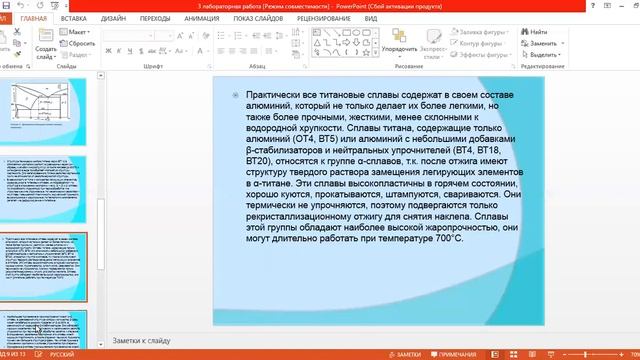Toggle strikethrough abc formatting
640x360 pixels.
coord(152,51)
